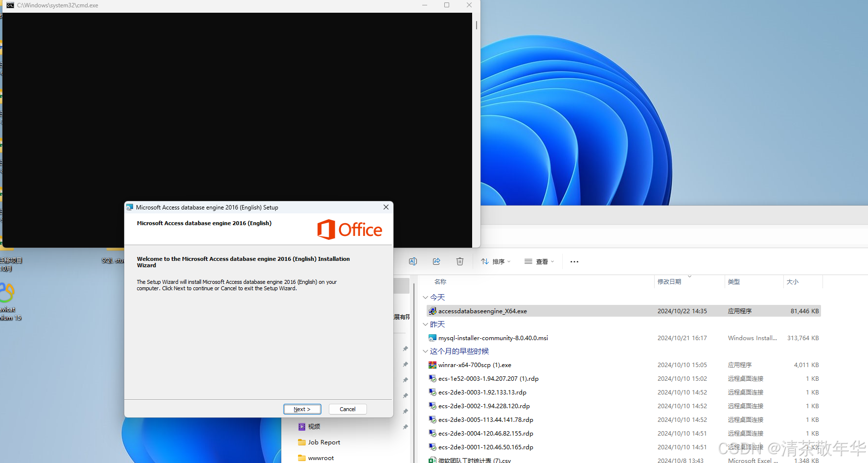Click the 313,764 KB size cell
The height and width of the screenshot is (463, 868).
click(803, 338)
